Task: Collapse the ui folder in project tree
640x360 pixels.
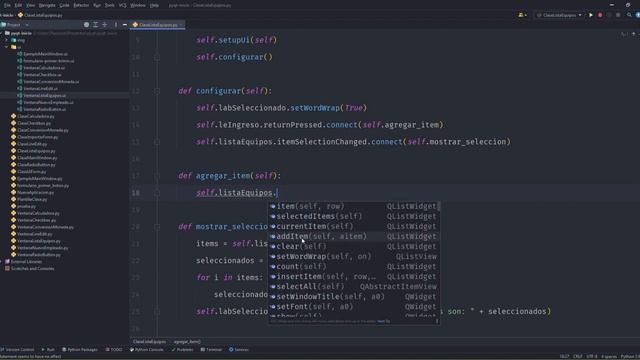Action: coord(7,47)
